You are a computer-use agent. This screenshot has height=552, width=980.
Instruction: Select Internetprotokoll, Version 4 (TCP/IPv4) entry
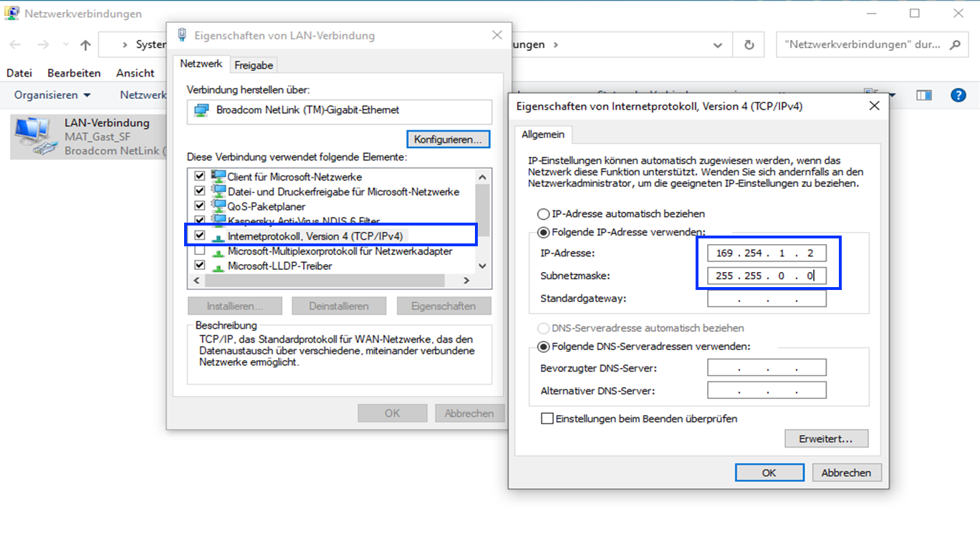point(314,236)
